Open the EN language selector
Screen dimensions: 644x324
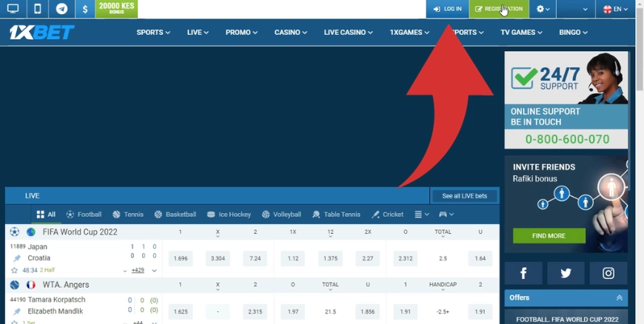(615, 9)
